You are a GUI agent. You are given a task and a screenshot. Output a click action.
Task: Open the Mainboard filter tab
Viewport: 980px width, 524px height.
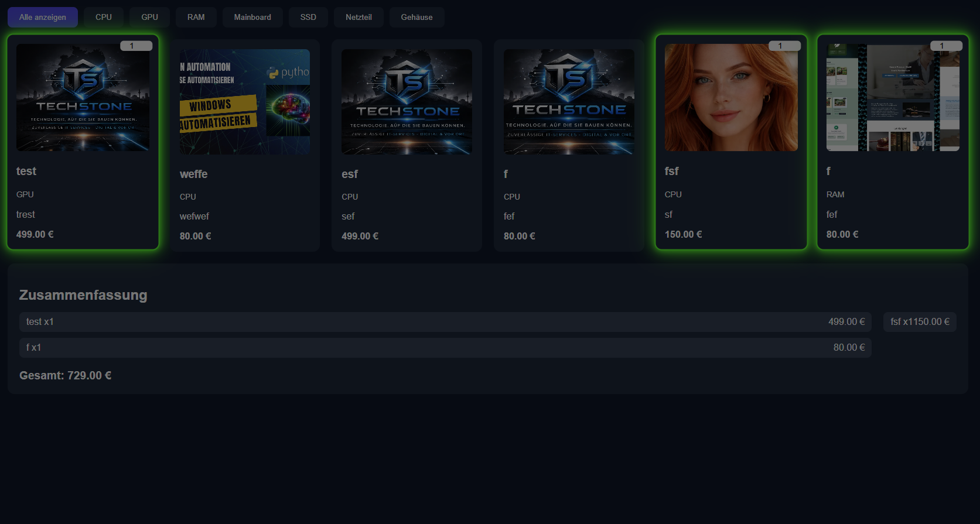pyautogui.click(x=252, y=18)
